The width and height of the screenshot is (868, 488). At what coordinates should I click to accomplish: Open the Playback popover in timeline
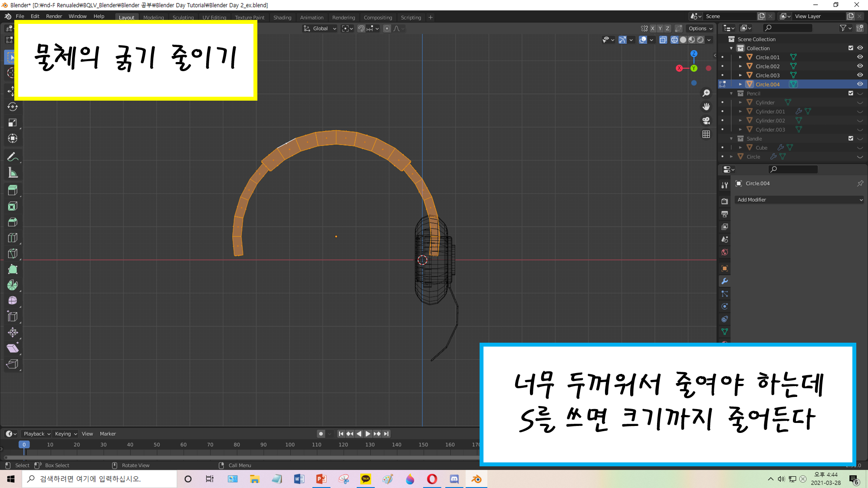point(37,434)
